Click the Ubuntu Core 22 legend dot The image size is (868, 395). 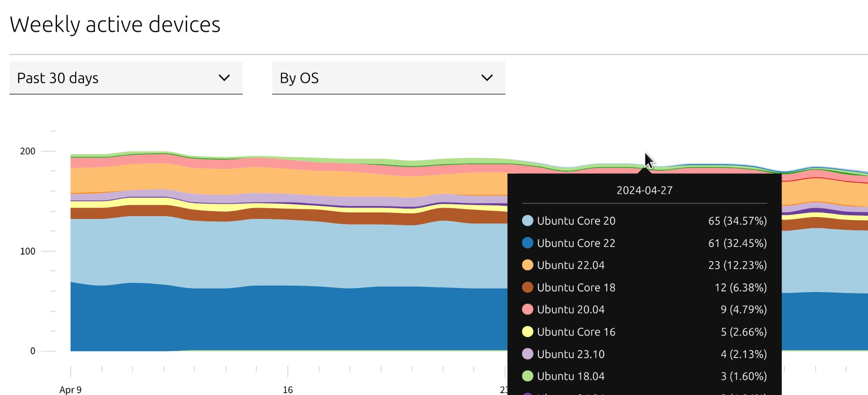(x=527, y=243)
